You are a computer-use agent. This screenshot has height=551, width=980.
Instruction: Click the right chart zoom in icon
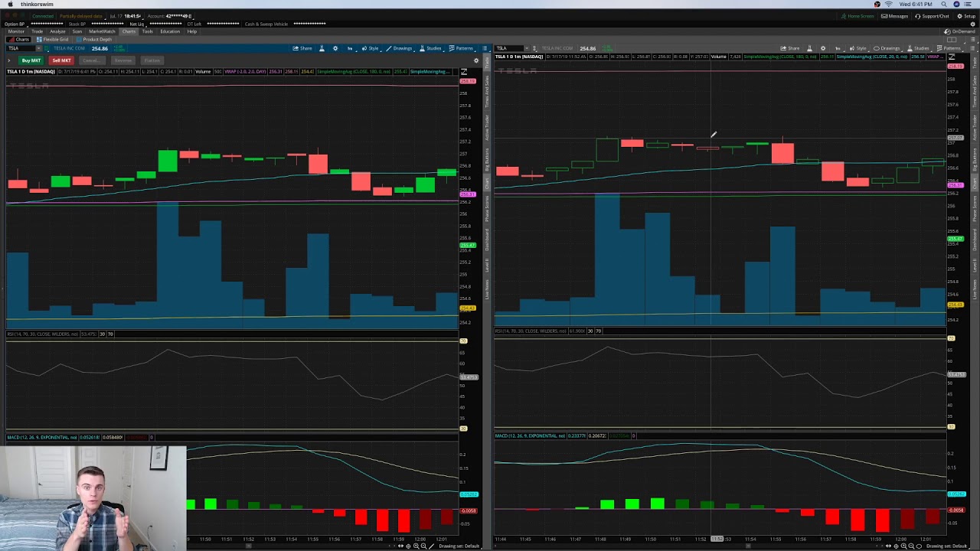903,546
